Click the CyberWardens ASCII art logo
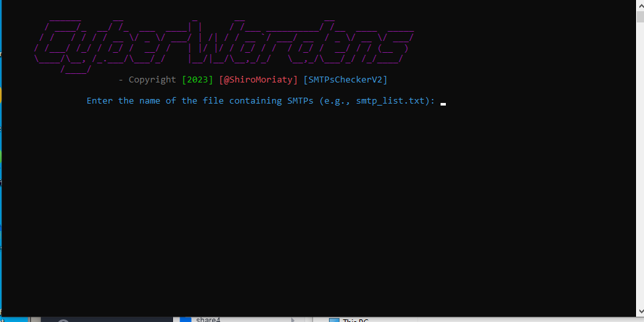644x322 pixels. tap(224, 46)
